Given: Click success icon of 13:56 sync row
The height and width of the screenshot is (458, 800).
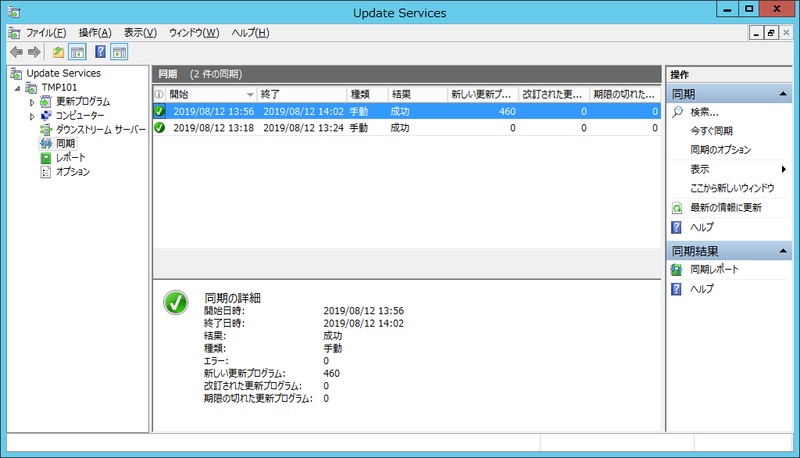Looking at the screenshot, I should coord(160,111).
